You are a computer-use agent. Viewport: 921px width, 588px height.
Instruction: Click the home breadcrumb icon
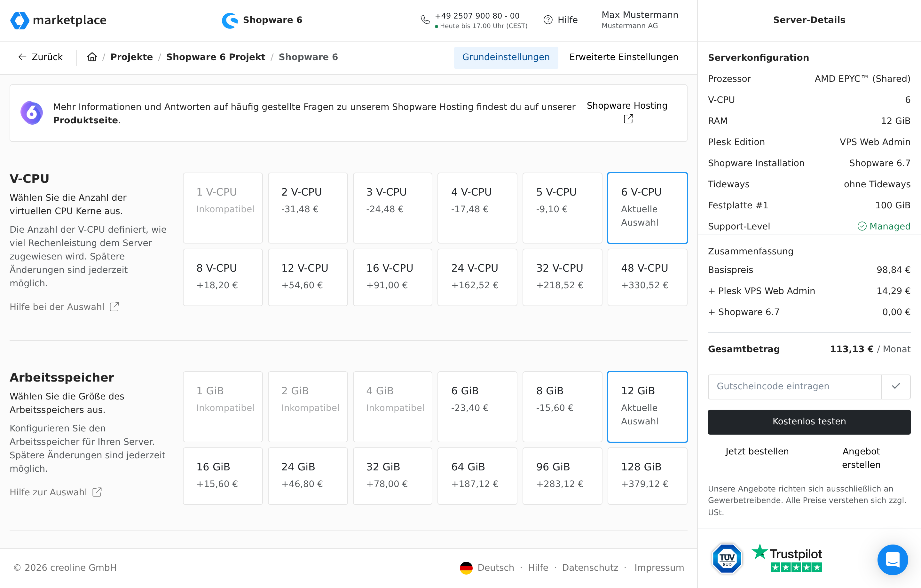92,57
